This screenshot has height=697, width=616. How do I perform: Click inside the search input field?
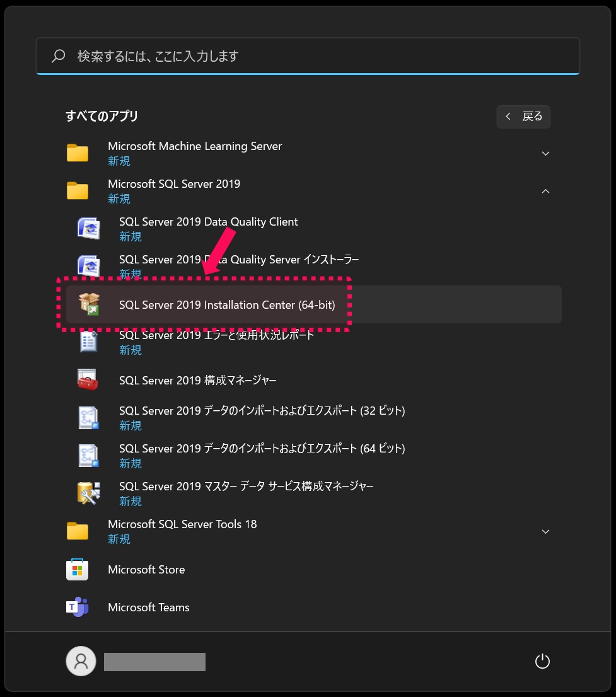click(x=308, y=55)
